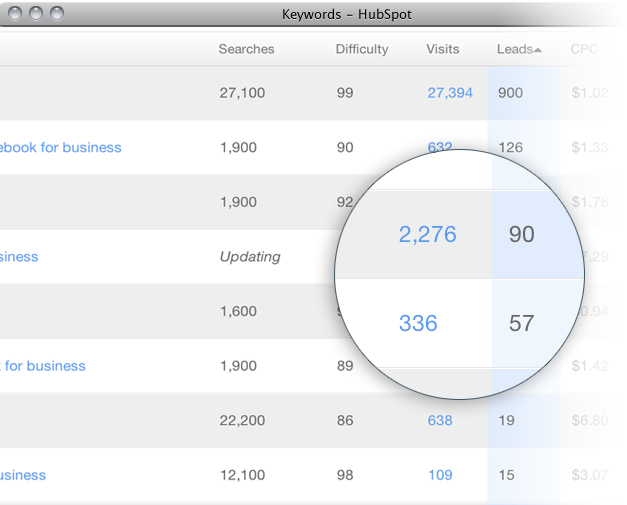
Task: Open the 632 visits link
Action: [440, 147]
